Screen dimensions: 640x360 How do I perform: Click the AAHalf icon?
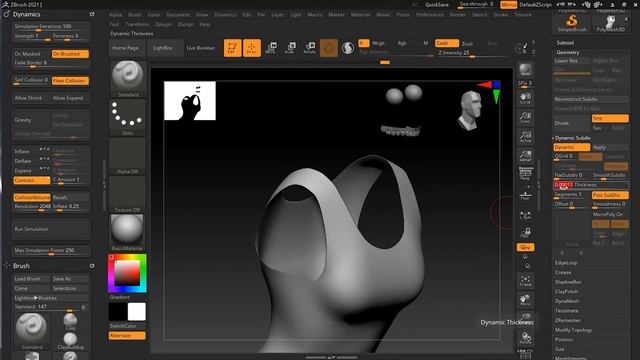[x=525, y=156]
